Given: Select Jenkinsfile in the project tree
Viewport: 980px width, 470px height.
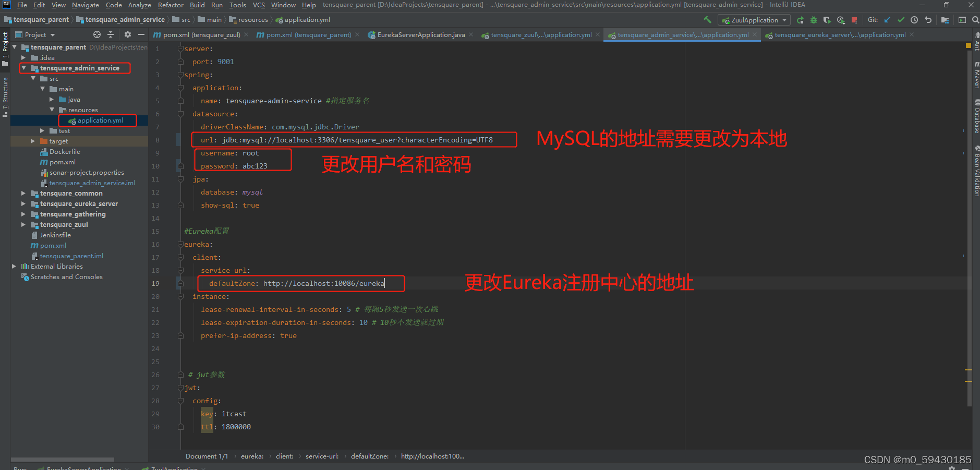Looking at the screenshot, I should point(55,235).
